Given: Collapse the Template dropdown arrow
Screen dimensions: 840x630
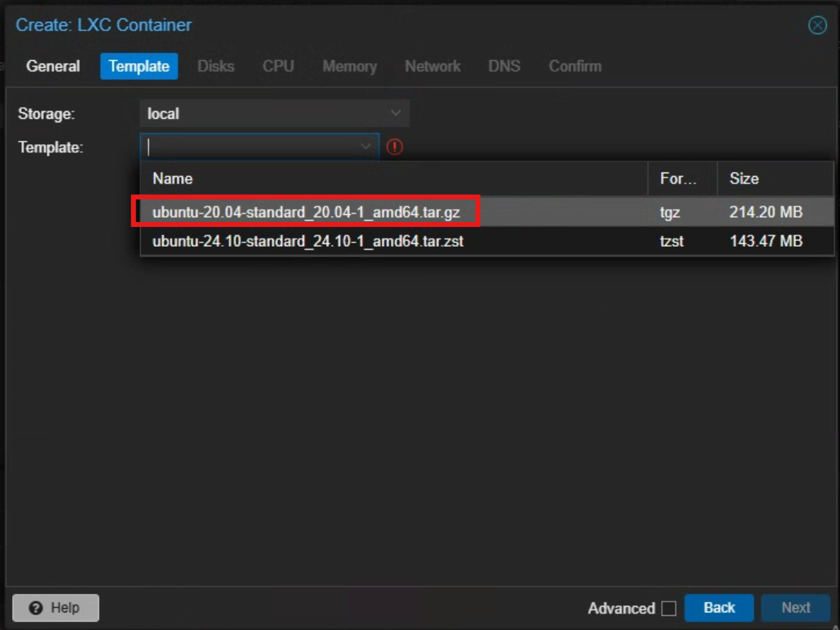Looking at the screenshot, I should 366,146.
